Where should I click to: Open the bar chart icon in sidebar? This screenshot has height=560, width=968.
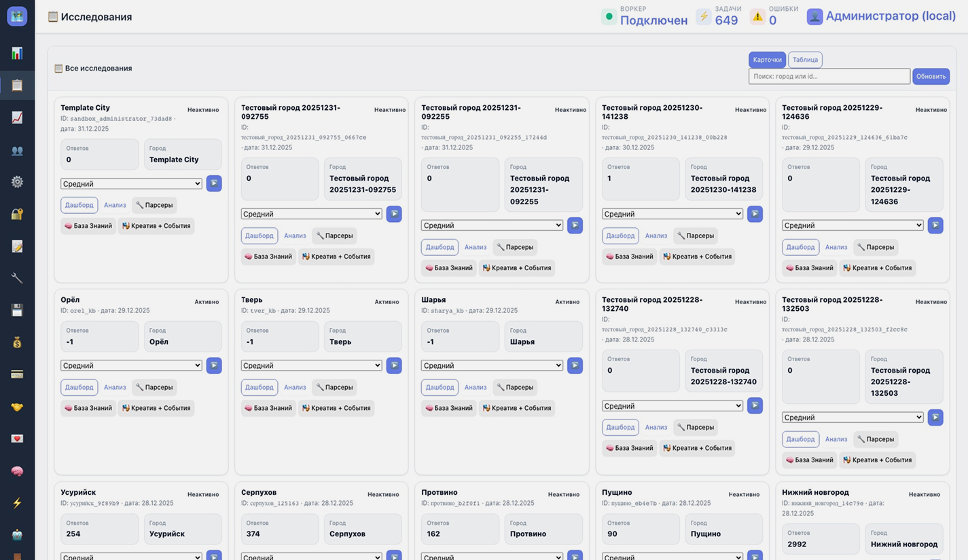coord(17,53)
